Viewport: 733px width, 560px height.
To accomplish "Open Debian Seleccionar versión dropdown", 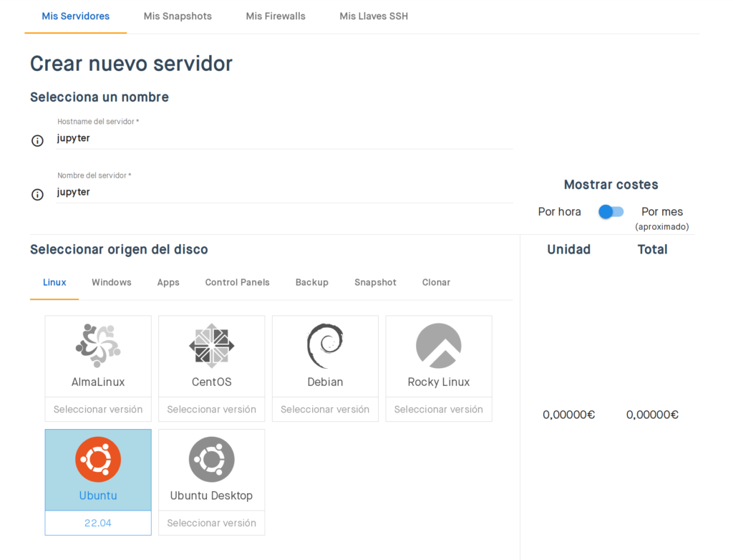I will point(325,410).
